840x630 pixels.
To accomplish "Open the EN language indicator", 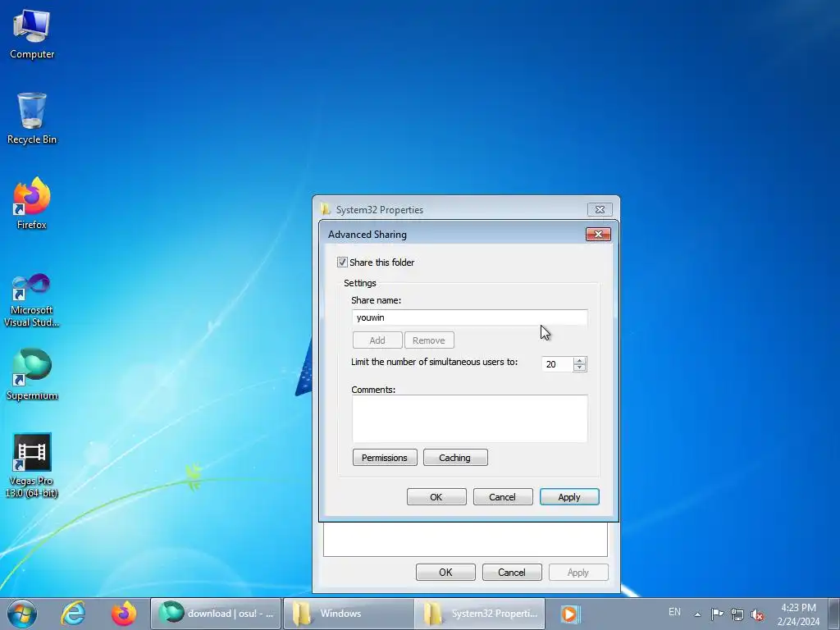I will pyautogui.click(x=674, y=612).
